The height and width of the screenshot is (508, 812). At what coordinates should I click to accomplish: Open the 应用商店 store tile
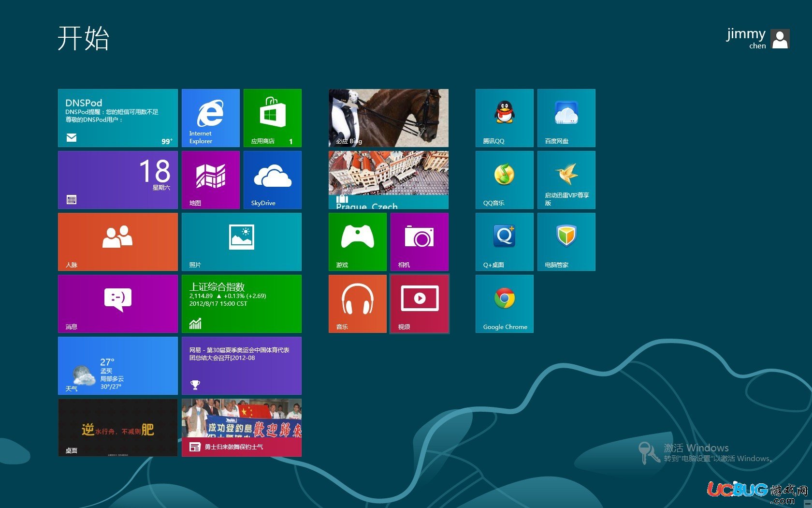click(273, 118)
